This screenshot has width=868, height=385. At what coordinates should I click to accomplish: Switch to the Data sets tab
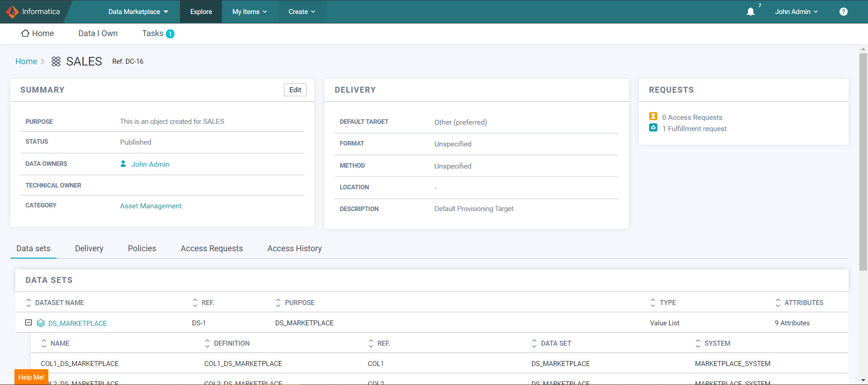pyautogui.click(x=33, y=249)
